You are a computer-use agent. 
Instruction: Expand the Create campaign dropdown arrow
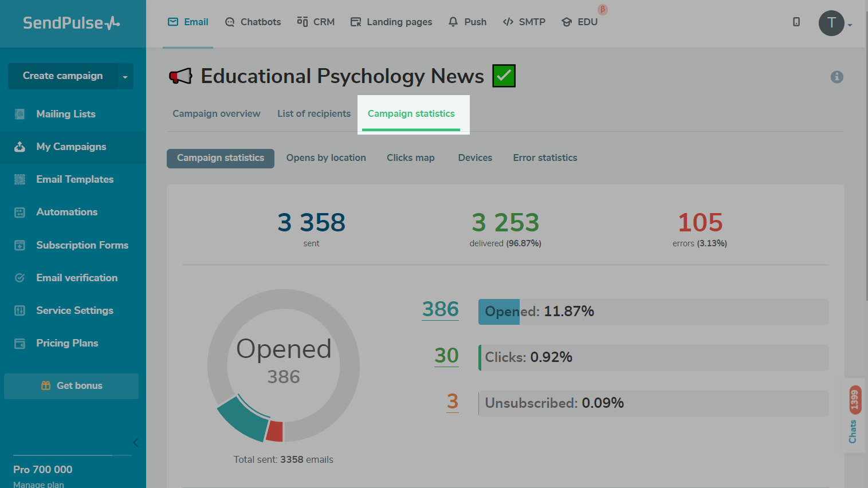[x=125, y=77]
